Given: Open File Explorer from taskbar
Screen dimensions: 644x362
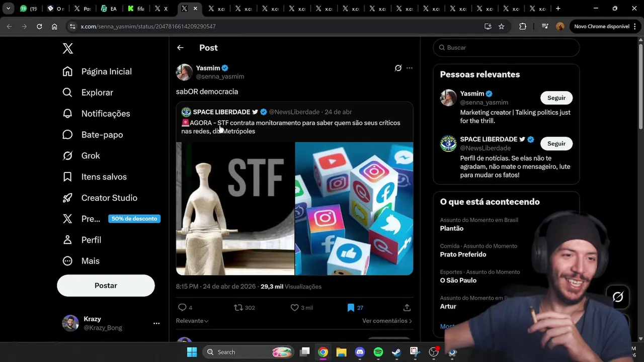Looking at the screenshot, I should (x=341, y=352).
